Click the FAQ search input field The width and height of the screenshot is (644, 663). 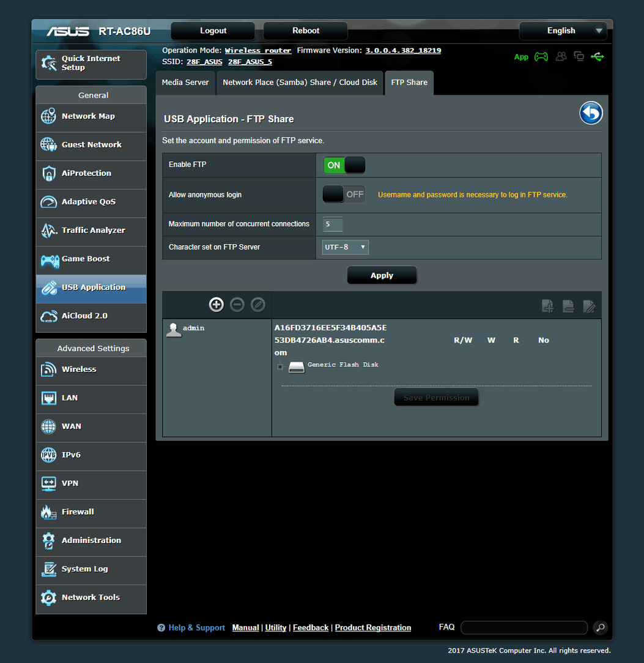(524, 628)
